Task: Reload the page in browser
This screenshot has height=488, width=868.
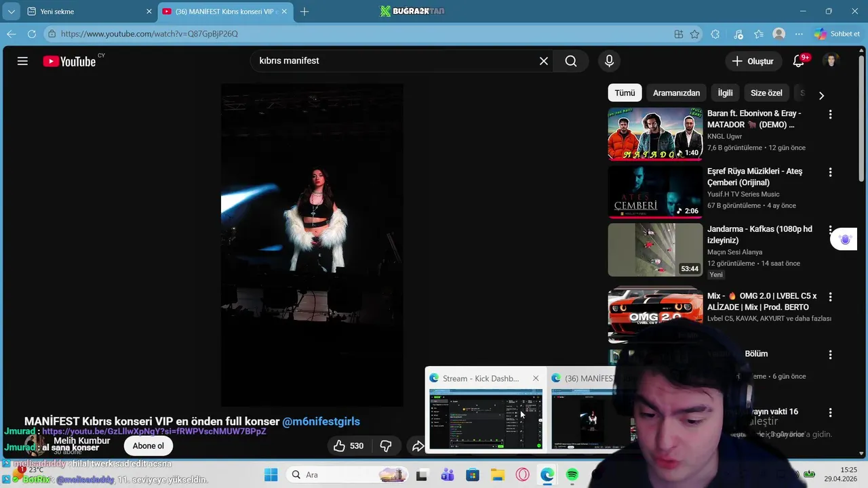Action: (32, 34)
